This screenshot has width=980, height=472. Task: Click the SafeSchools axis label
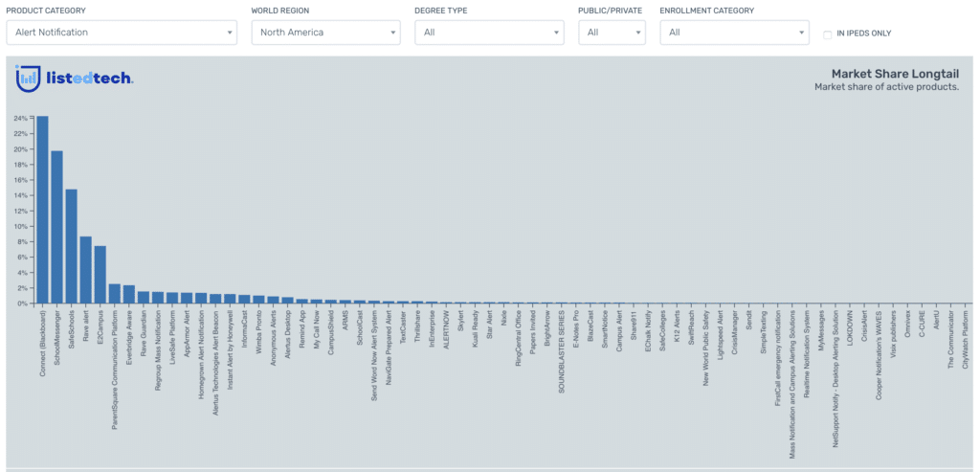71,328
